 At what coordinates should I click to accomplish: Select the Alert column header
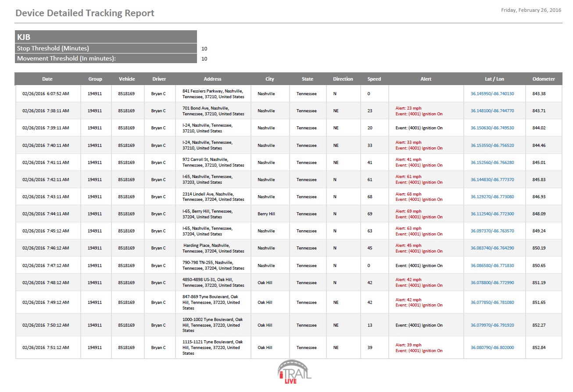point(426,79)
